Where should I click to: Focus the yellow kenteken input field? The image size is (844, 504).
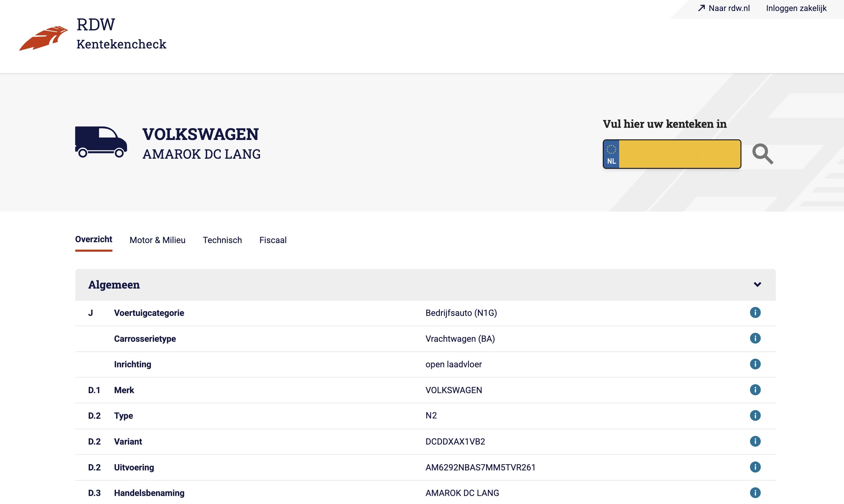click(680, 154)
